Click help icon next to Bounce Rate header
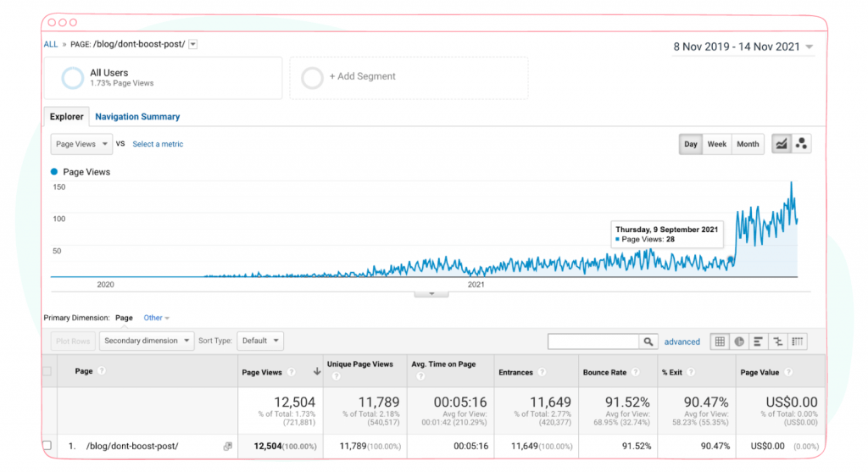Screen dimensions: 868x472 [x=636, y=372]
